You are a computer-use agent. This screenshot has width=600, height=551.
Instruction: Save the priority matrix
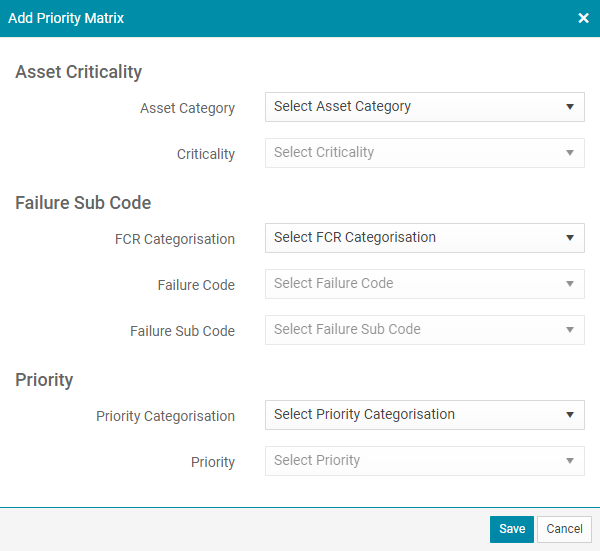point(512,529)
